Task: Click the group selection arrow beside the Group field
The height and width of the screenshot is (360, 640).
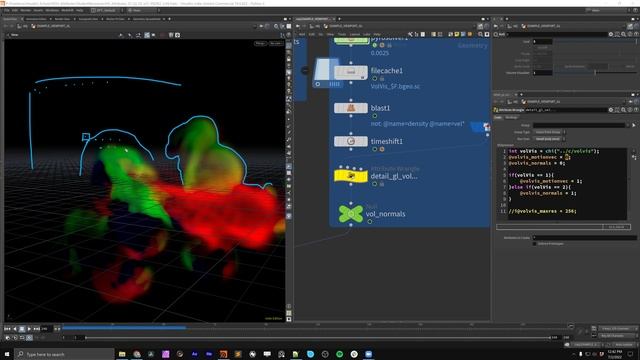Action: 634,125
